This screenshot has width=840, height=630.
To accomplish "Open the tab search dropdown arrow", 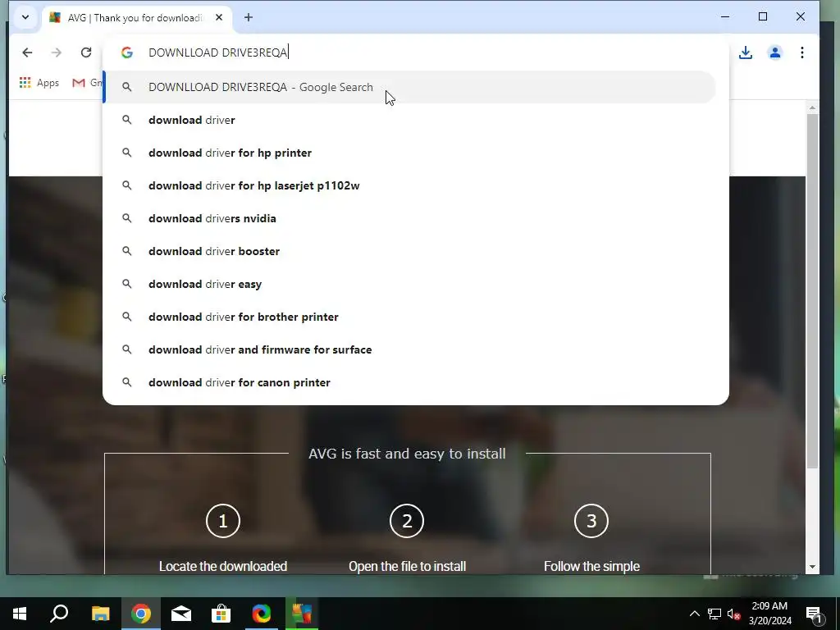I will [x=25, y=17].
